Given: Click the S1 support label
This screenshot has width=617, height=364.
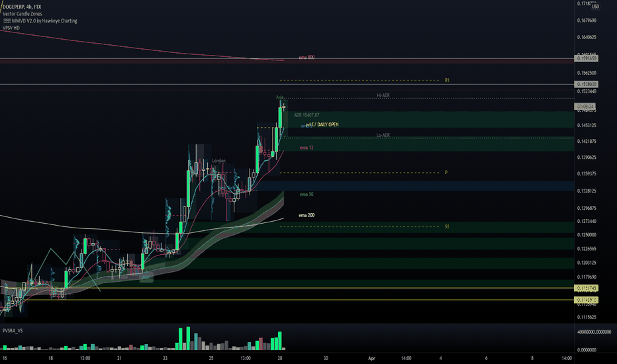Looking at the screenshot, I should (x=447, y=226).
